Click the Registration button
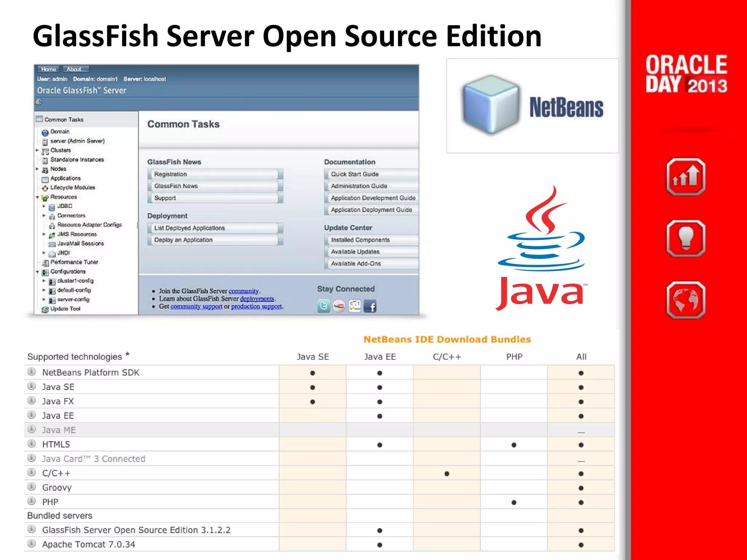 [x=215, y=174]
